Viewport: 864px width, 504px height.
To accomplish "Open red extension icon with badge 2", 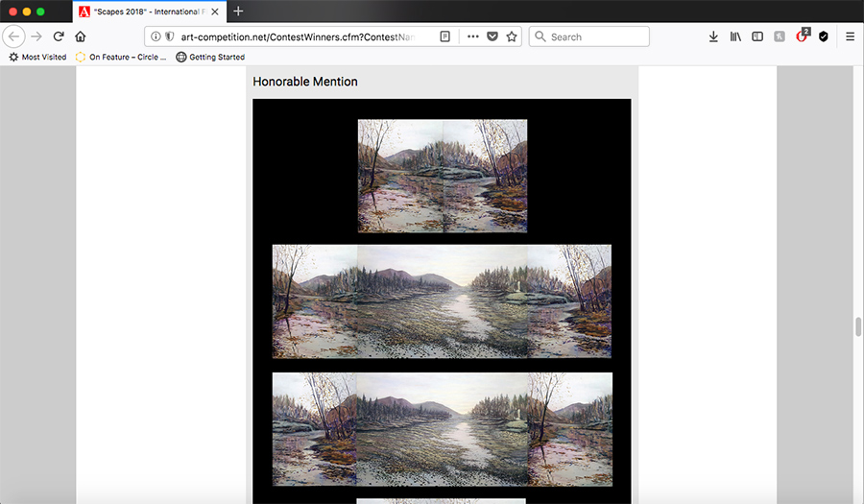I will point(803,36).
